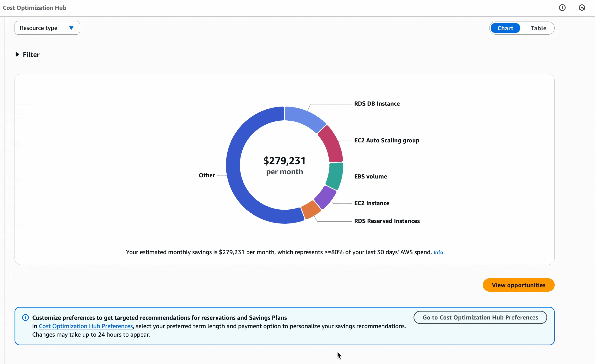Open the Cost Optimization Hub Preferences link

86,326
